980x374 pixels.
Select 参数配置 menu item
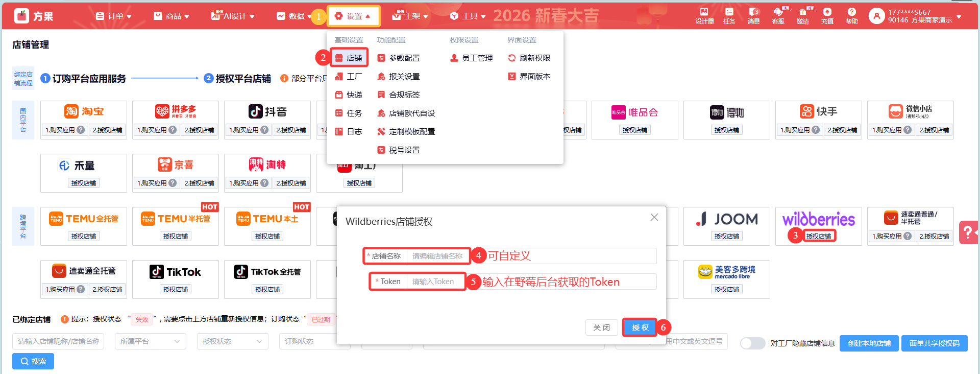[399, 58]
